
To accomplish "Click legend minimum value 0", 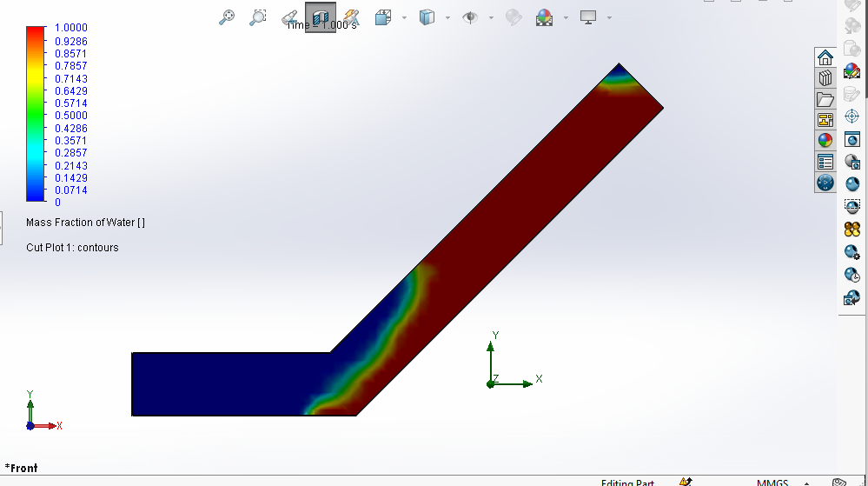I will click(57, 203).
